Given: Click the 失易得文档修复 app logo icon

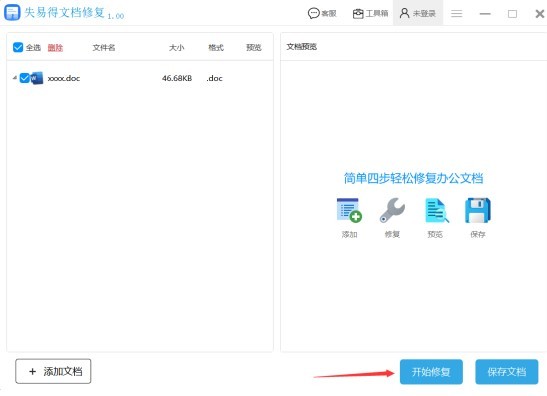Looking at the screenshot, I should click(12, 12).
